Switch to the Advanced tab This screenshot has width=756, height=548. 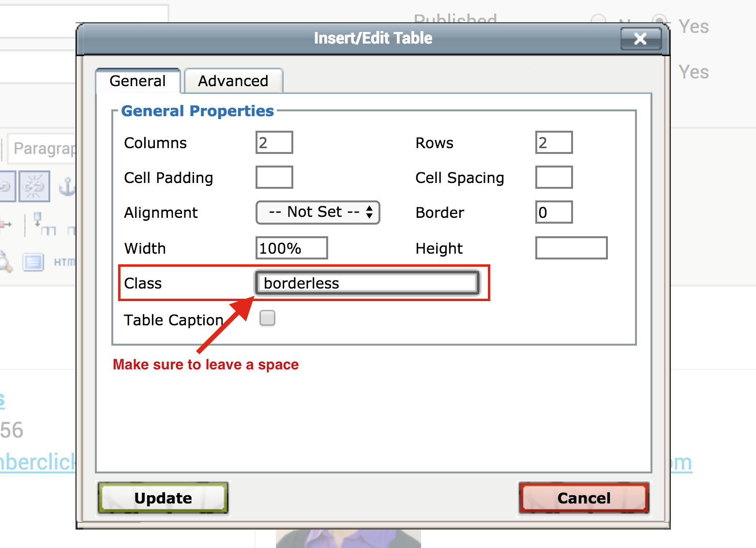click(233, 81)
